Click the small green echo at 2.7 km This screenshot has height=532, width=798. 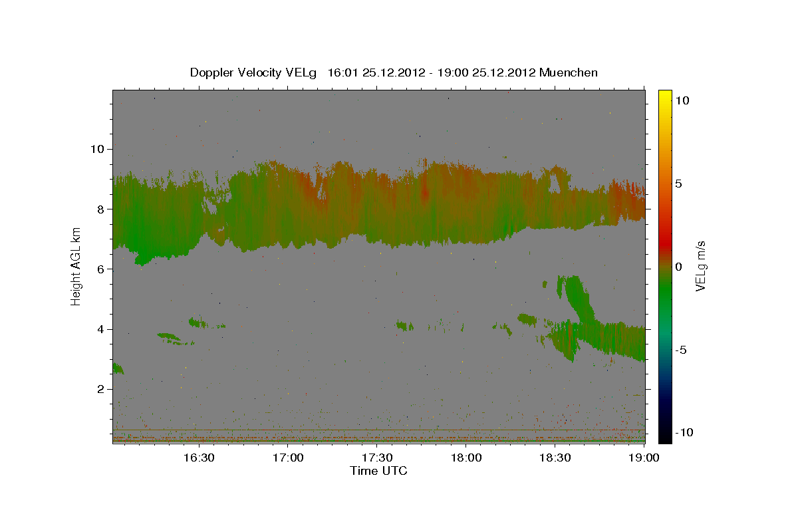click(118, 368)
